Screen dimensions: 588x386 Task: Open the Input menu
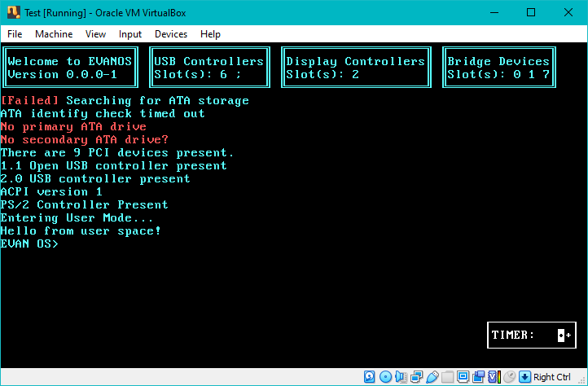coord(130,34)
